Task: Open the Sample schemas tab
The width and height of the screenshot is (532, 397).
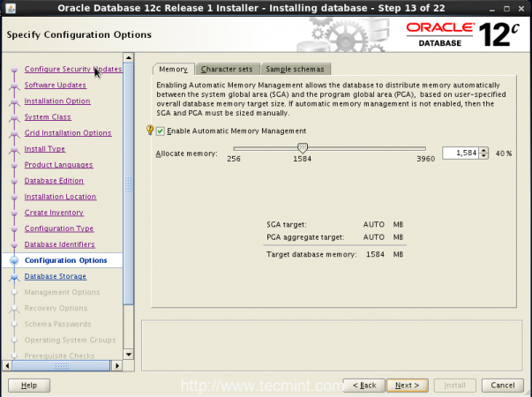Action: 295,69
